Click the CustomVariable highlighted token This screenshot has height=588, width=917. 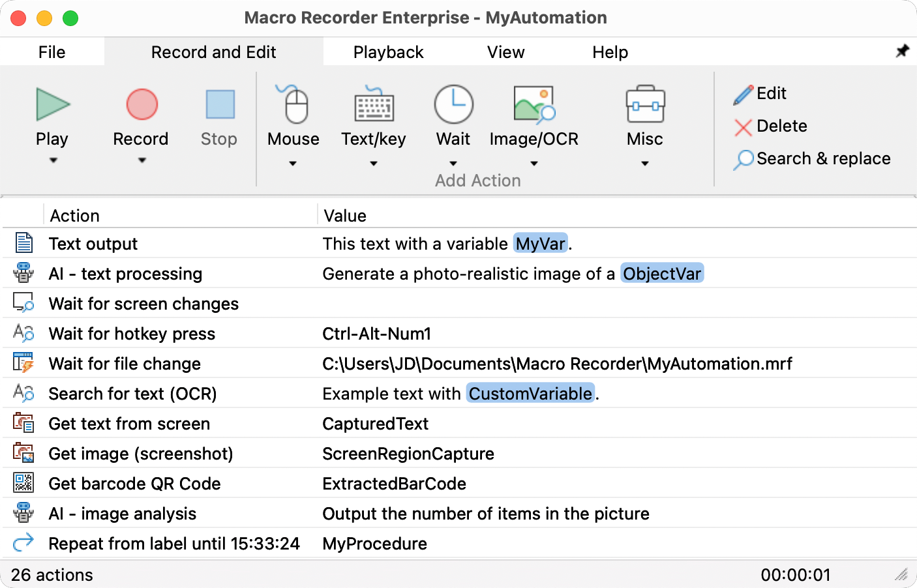tap(530, 394)
